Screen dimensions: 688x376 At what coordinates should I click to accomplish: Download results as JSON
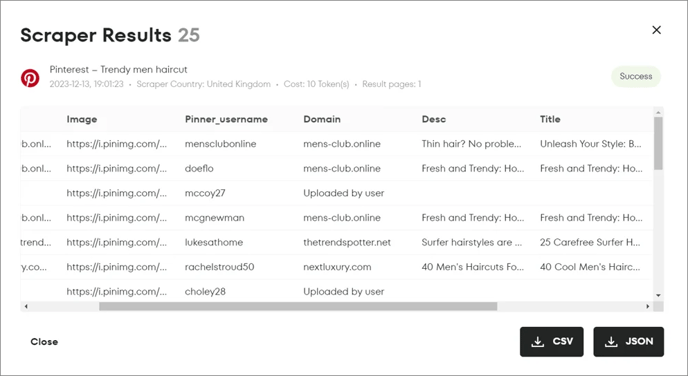point(628,341)
